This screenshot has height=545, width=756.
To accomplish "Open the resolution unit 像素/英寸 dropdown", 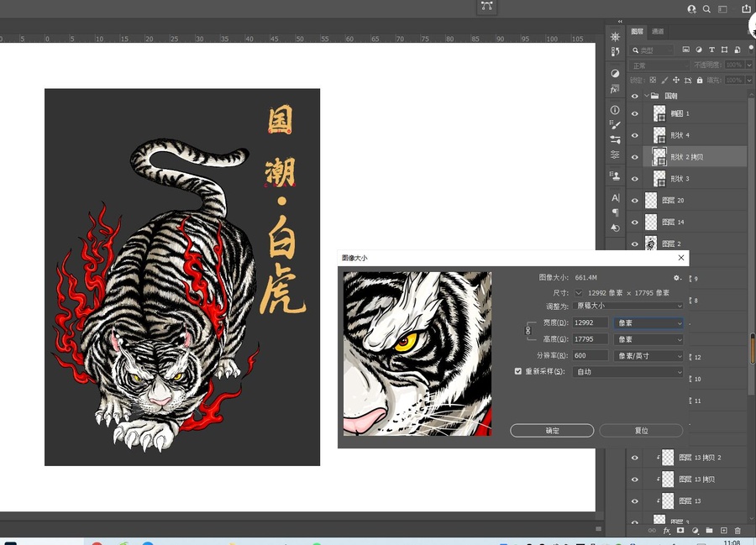I will pyautogui.click(x=649, y=355).
